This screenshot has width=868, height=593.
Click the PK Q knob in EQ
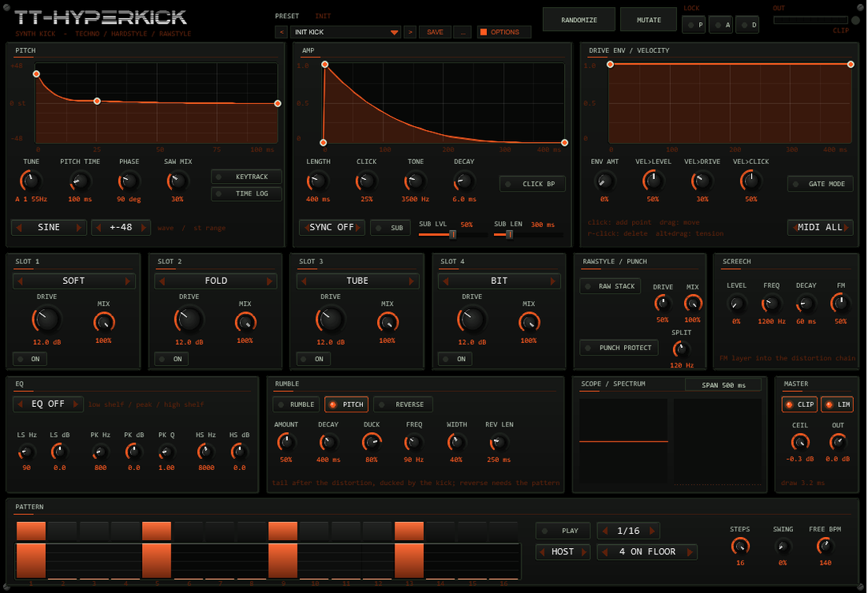(166, 453)
